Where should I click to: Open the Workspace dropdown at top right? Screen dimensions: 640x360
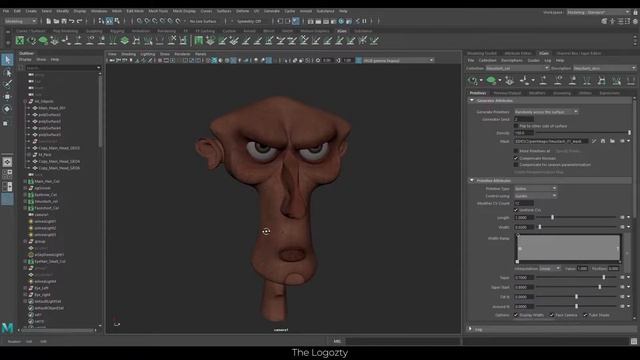(x=598, y=12)
